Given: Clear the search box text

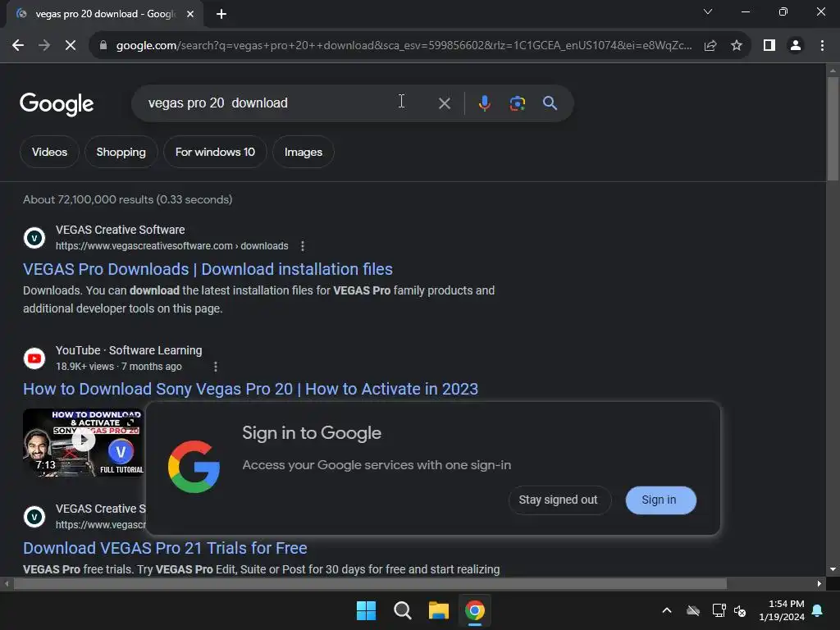Looking at the screenshot, I should click(444, 103).
